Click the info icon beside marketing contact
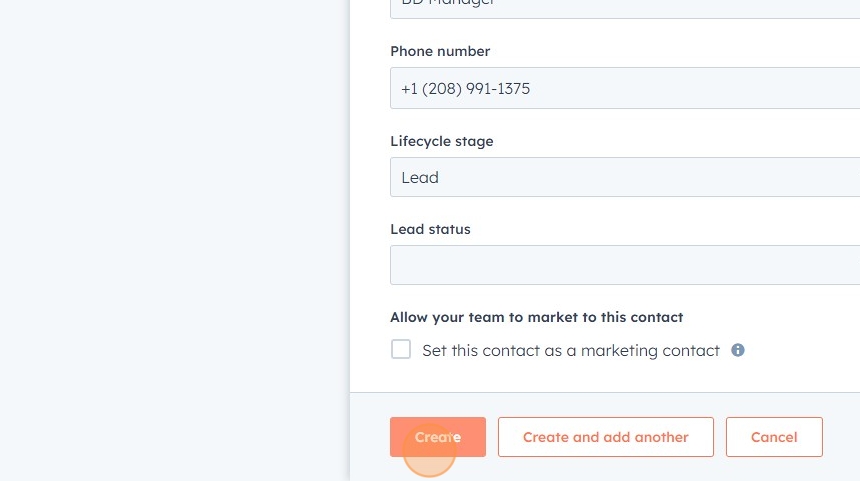860x481 pixels. click(x=738, y=350)
